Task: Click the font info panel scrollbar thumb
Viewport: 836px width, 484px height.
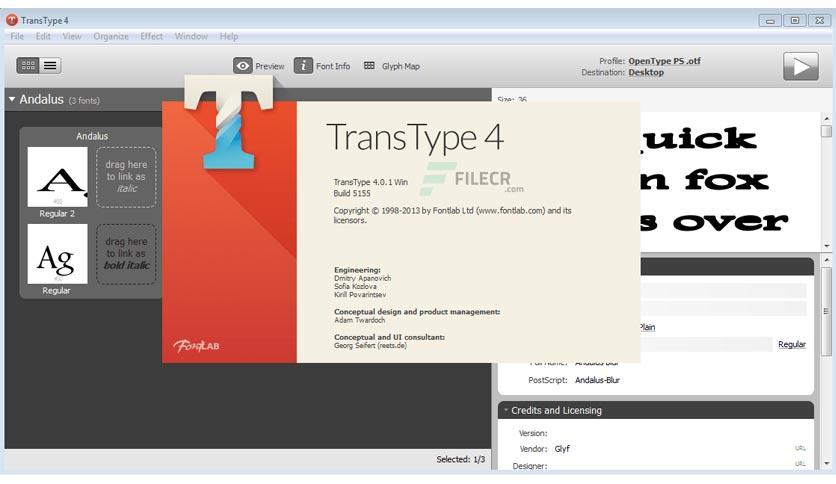Action: (826, 311)
